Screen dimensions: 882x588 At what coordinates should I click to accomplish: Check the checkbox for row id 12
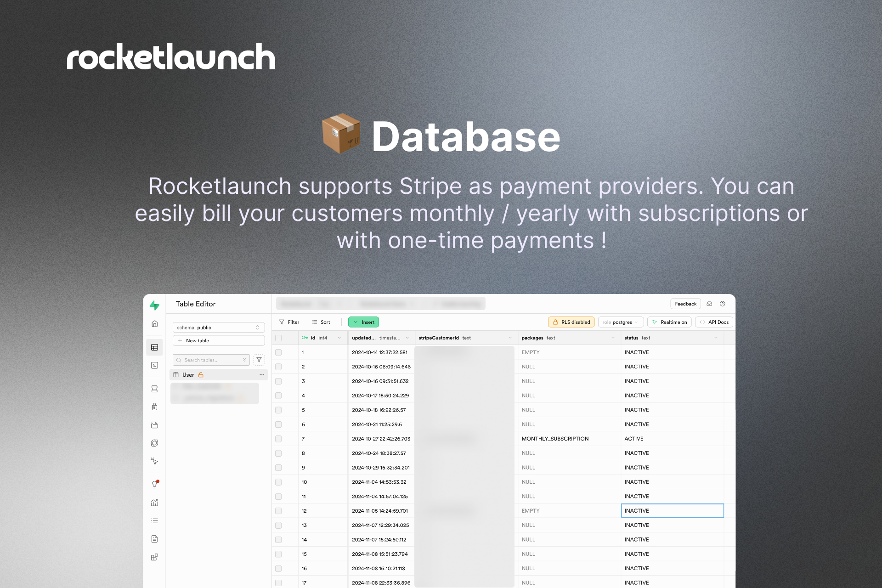click(278, 511)
